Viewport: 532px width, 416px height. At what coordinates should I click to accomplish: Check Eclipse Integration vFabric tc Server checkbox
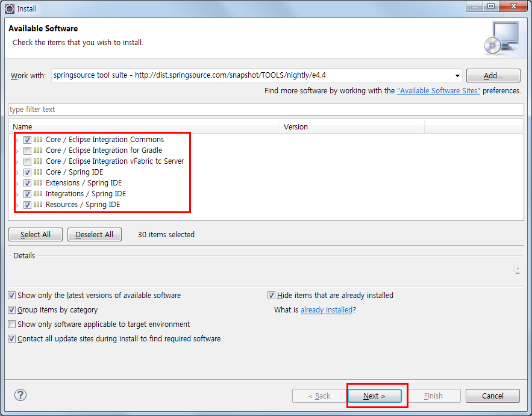pos(28,161)
